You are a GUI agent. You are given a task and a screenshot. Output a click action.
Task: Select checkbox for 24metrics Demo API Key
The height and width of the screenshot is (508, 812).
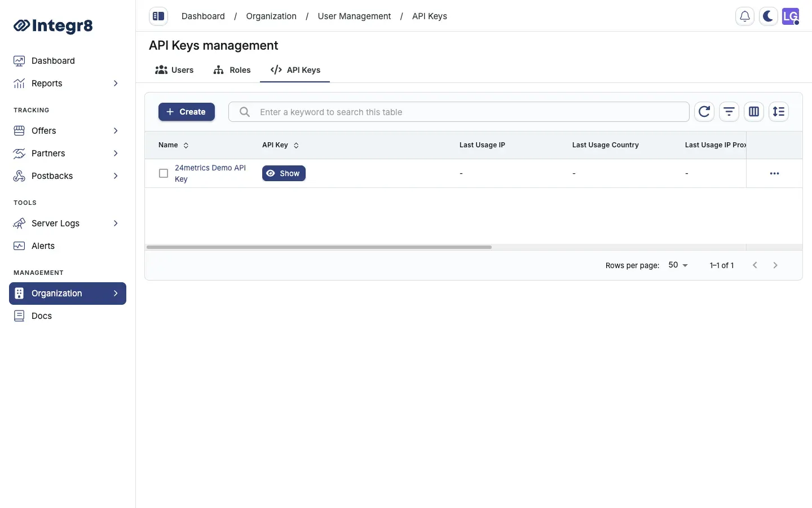point(164,173)
